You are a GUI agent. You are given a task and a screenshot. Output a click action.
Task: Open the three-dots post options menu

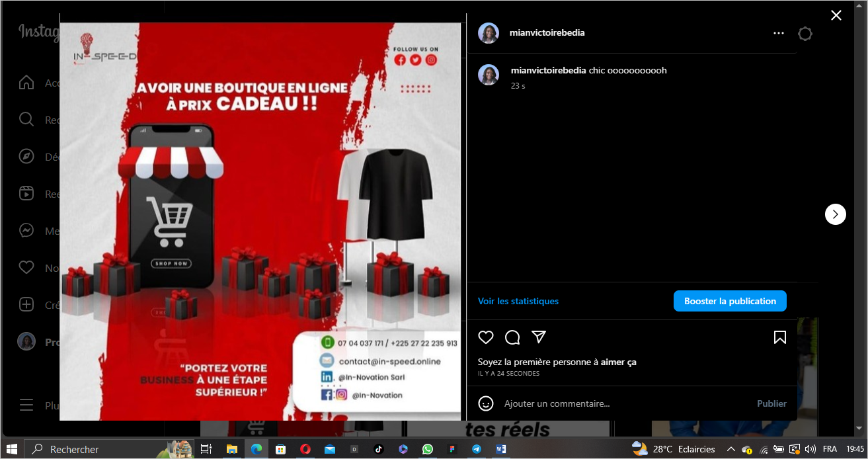[779, 33]
